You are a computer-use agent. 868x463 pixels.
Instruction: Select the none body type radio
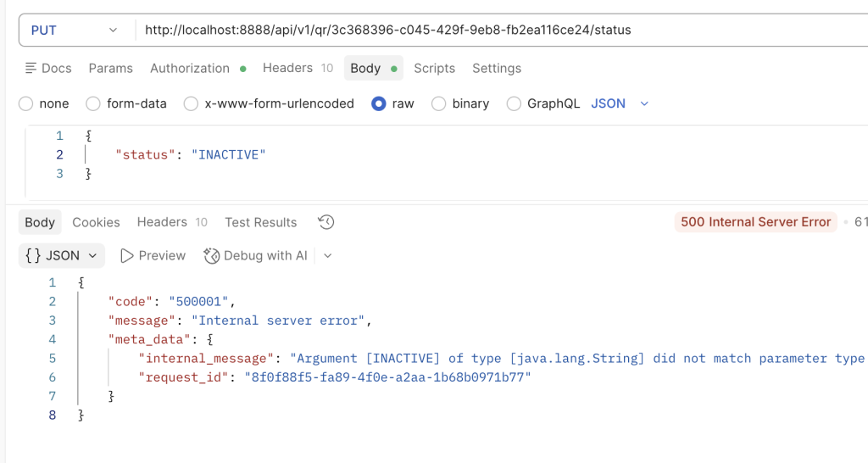tap(26, 103)
